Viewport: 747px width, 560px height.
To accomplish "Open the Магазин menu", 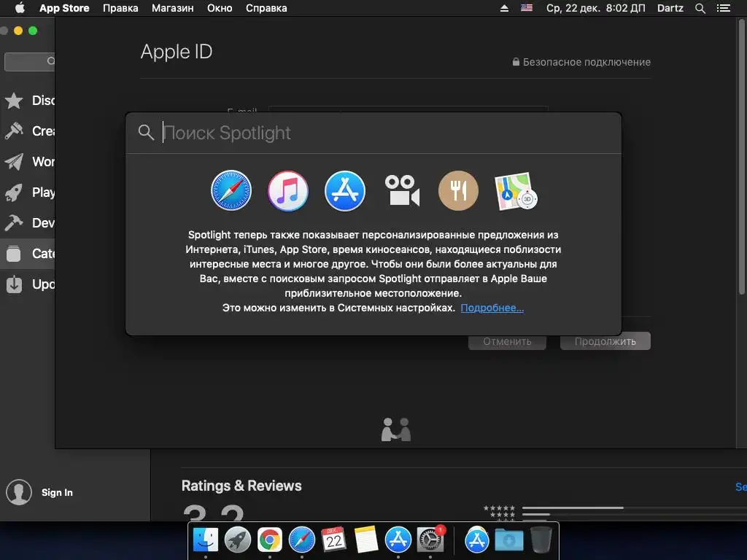I will [x=172, y=8].
